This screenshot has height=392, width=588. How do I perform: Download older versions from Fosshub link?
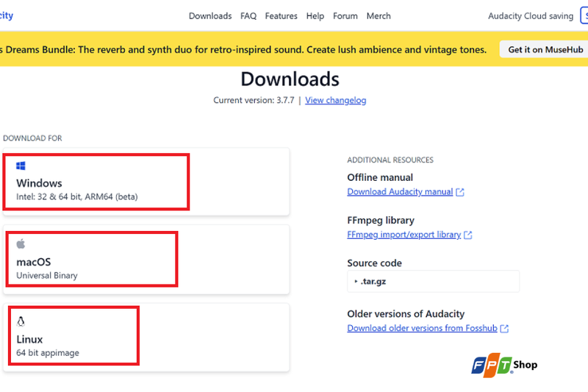pyautogui.click(x=422, y=328)
